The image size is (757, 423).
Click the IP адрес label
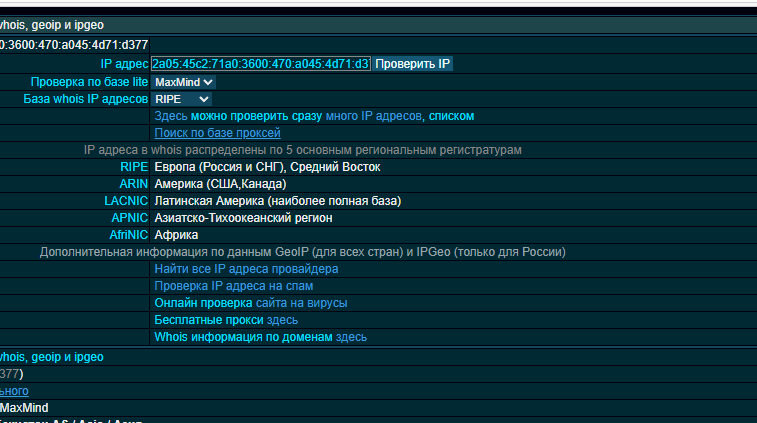coord(124,64)
